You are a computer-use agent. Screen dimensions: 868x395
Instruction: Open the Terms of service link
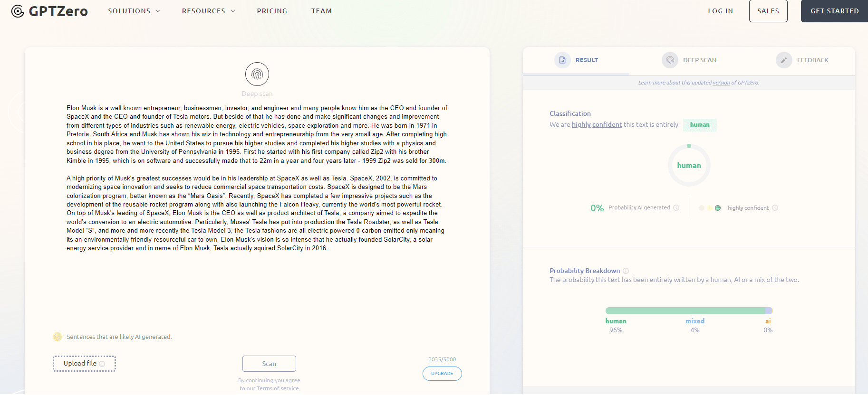tap(278, 388)
